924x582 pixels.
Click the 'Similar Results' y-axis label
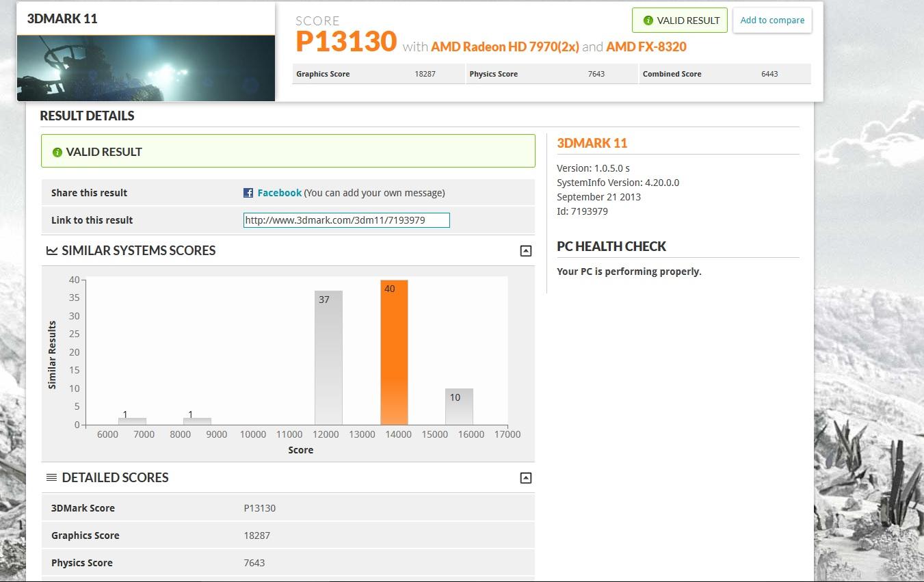tap(52, 355)
